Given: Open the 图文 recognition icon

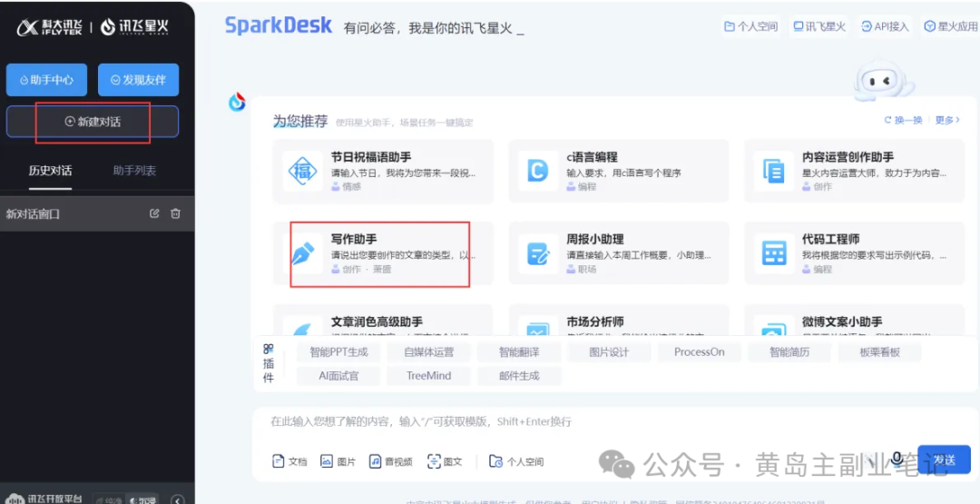Looking at the screenshot, I should coord(445,461).
